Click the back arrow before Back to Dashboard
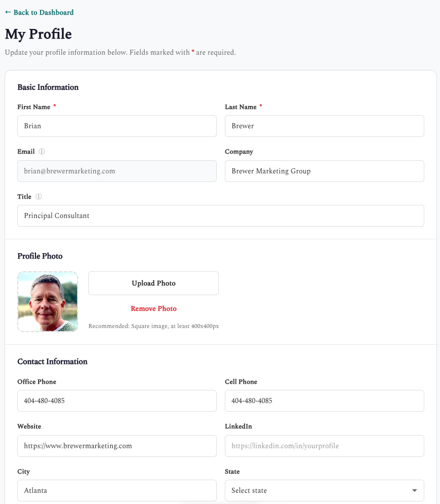440x504 pixels. tap(8, 12)
